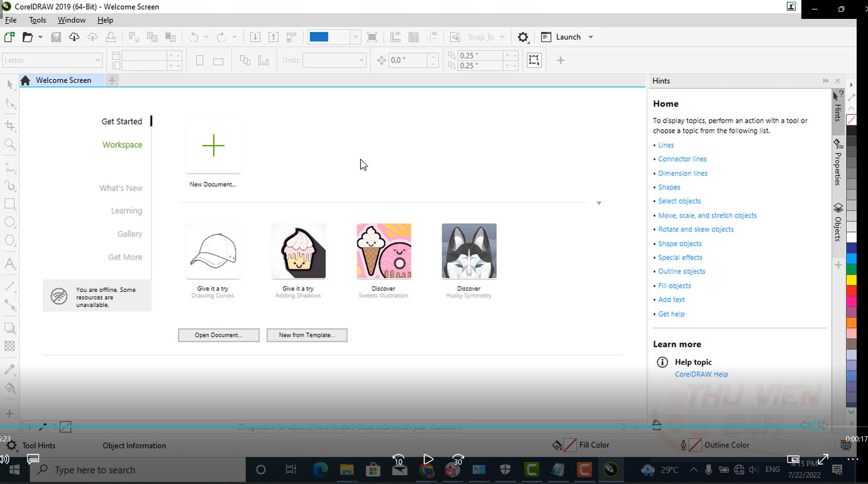The height and width of the screenshot is (484, 868).
Task: Expand the Open folder dropdown arrow
Action: tap(40, 37)
